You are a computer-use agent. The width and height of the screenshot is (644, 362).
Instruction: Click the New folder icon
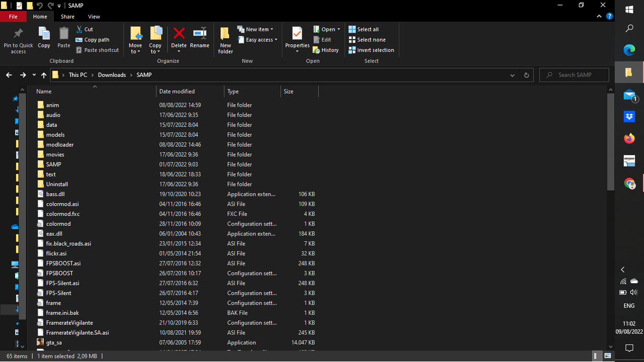click(x=225, y=33)
